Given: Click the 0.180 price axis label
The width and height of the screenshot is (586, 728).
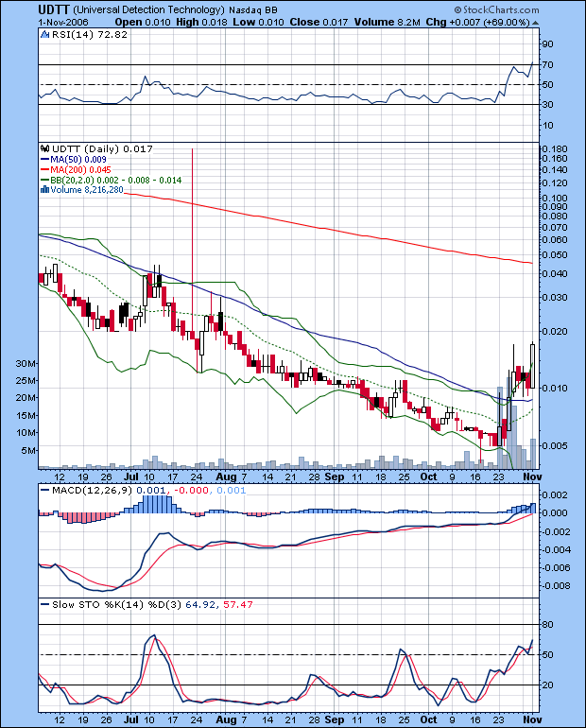Looking at the screenshot, I should tap(555, 148).
